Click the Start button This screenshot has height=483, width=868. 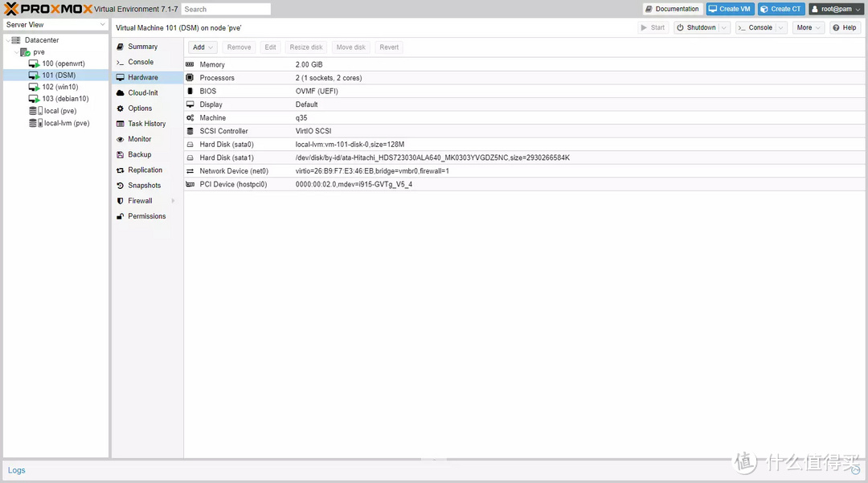[x=653, y=27]
